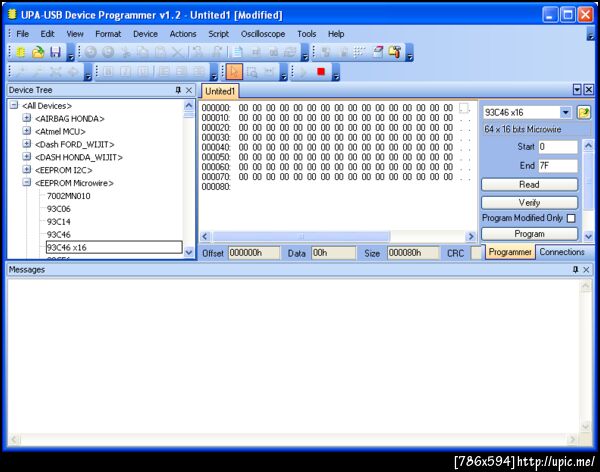Click the Data value field
The width and height of the screenshot is (600, 472).
pyautogui.click(x=333, y=253)
